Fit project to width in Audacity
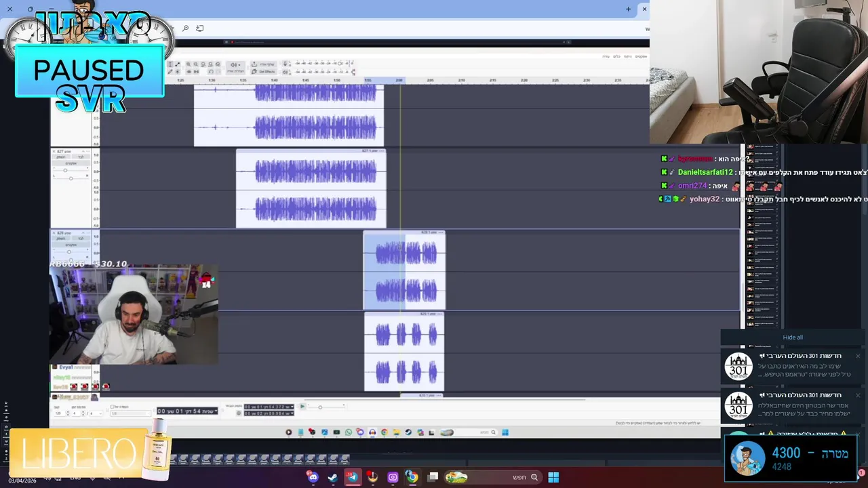 pos(210,64)
